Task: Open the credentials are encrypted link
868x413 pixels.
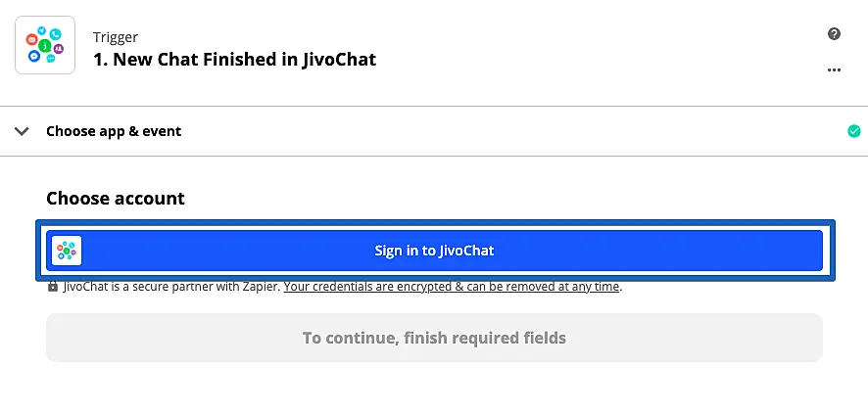Action: point(452,287)
